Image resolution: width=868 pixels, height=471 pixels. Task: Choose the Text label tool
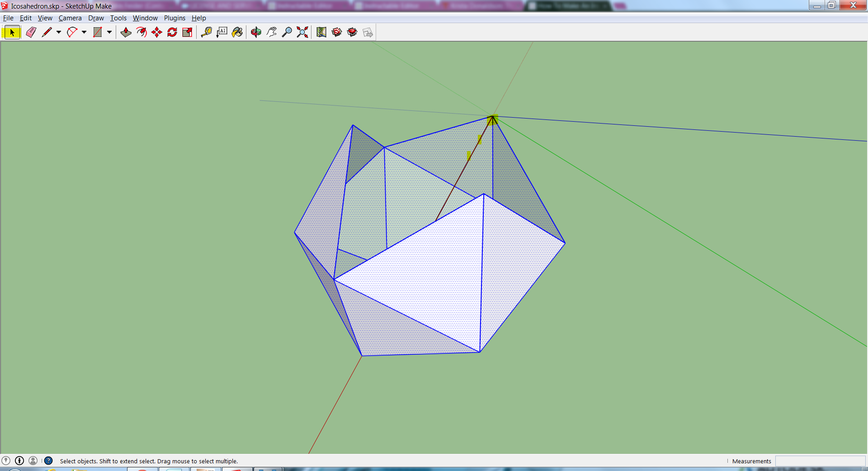point(222,33)
